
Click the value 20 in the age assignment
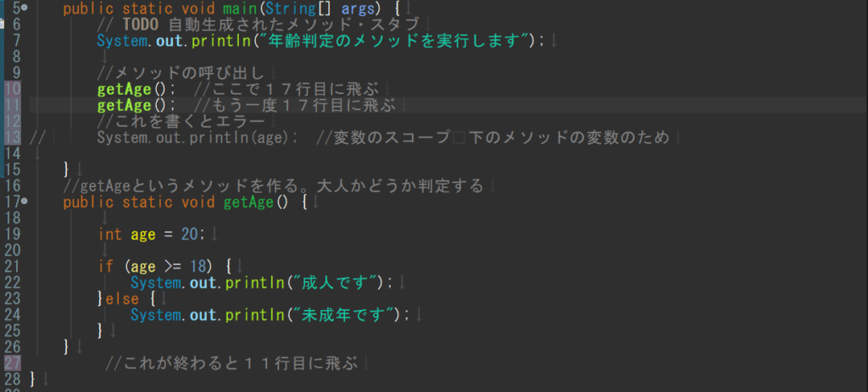[189, 235]
